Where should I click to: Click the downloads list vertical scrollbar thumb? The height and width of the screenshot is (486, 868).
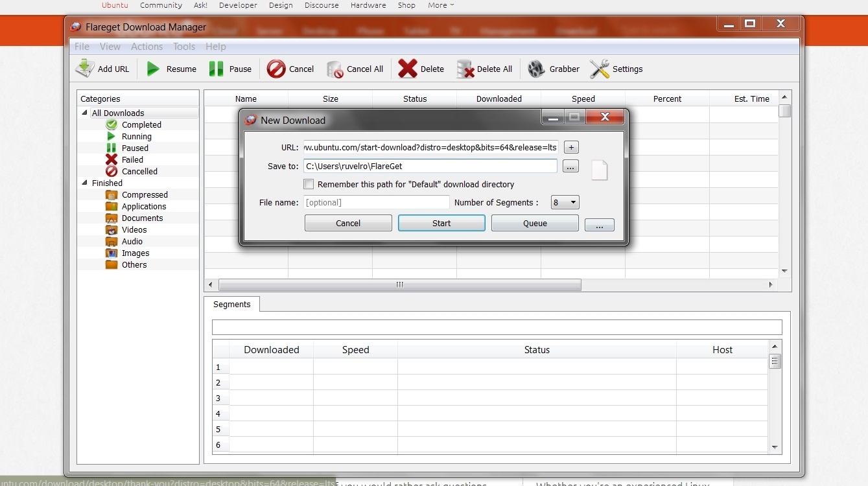[784, 111]
